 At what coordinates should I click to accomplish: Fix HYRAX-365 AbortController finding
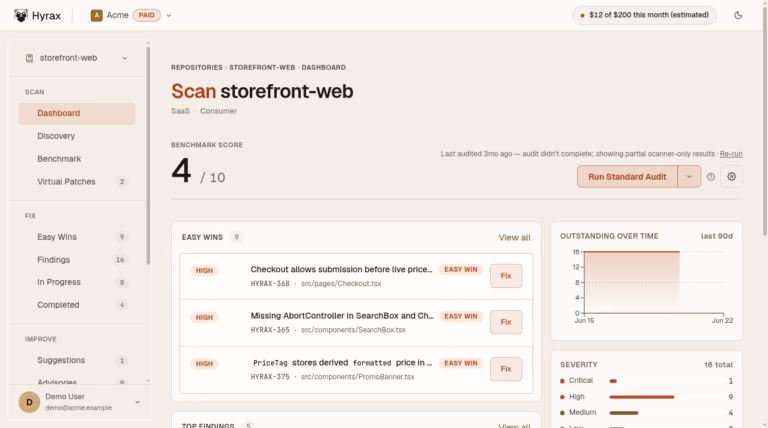506,322
